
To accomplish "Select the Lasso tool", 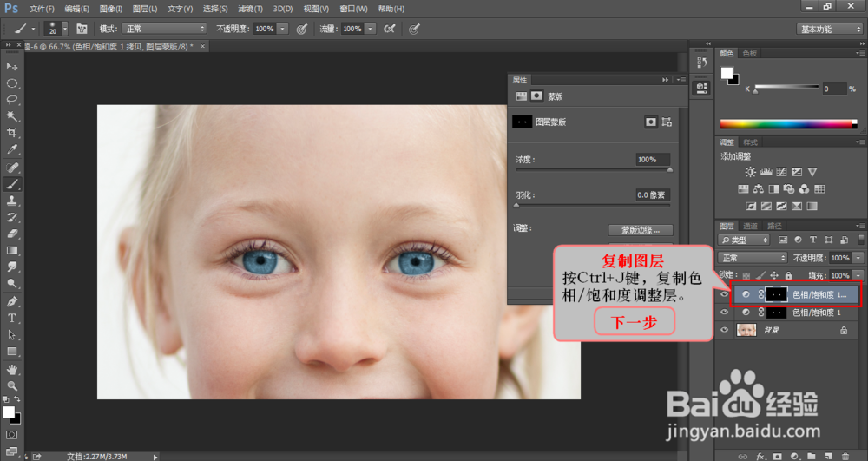I will (11, 100).
